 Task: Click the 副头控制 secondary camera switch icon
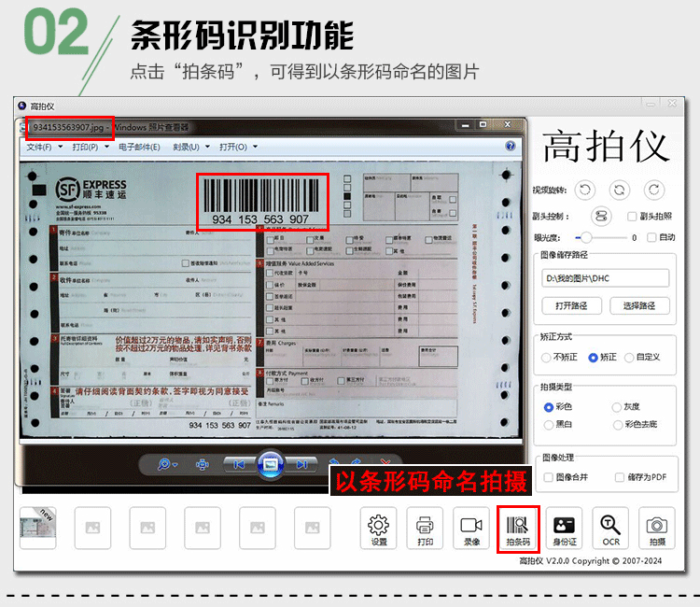tap(600, 216)
